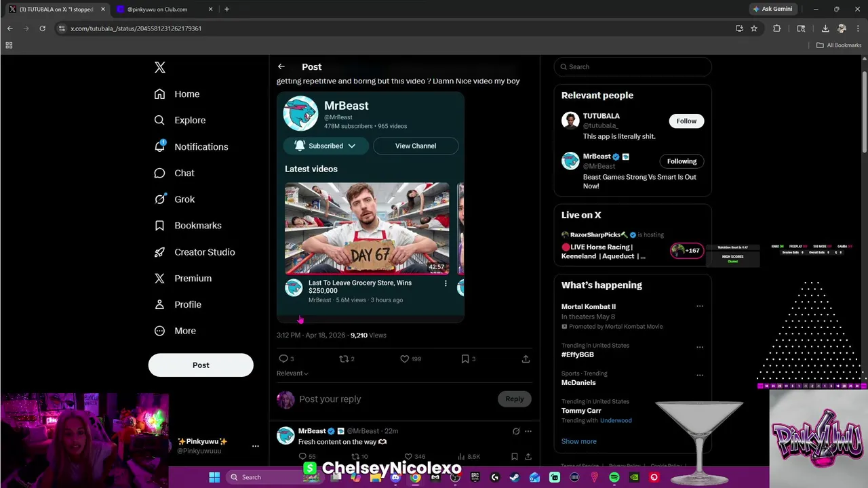The width and height of the screenshot is (868, 488).
Task: Open Bookmarks in the sidebar
Action: 187,226
